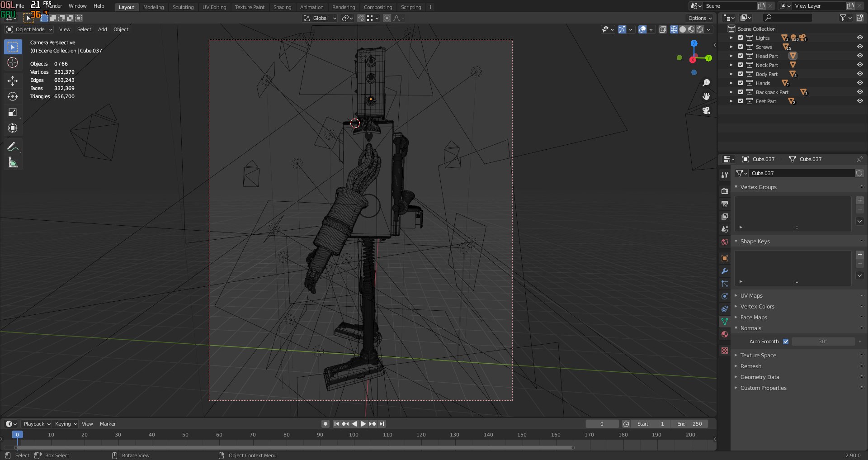Click the camera view toggle icon
This screenshot has height=460, width=868.
tap(706, 110)
